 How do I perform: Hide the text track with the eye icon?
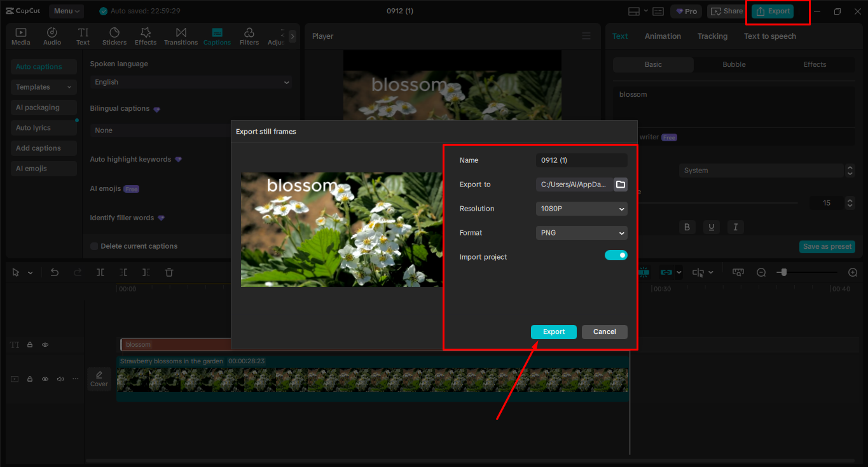[x=45, y=344]
